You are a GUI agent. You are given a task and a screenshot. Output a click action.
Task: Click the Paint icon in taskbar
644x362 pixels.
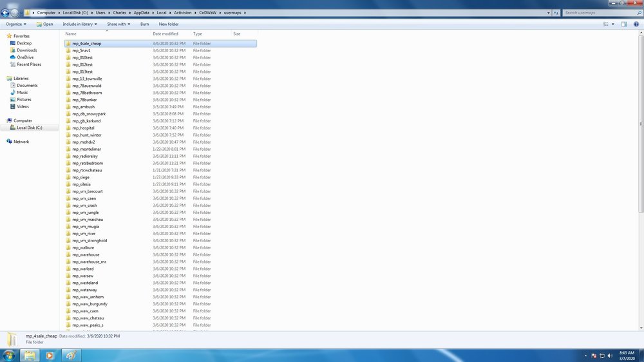(x=71, y=355)
